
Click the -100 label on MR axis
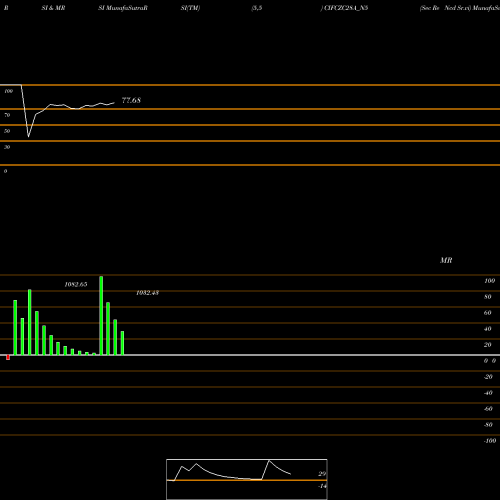[490, 441]
